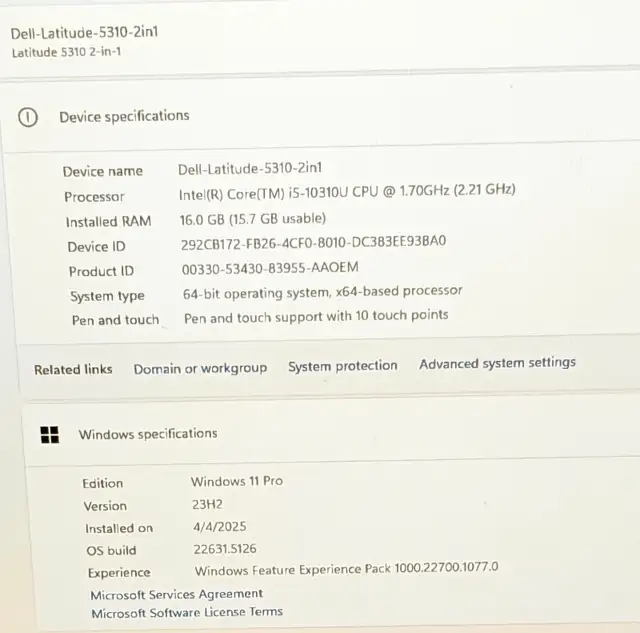Click the Device ID label
Viewport: 640px width, 633px height.
[96, 247]
